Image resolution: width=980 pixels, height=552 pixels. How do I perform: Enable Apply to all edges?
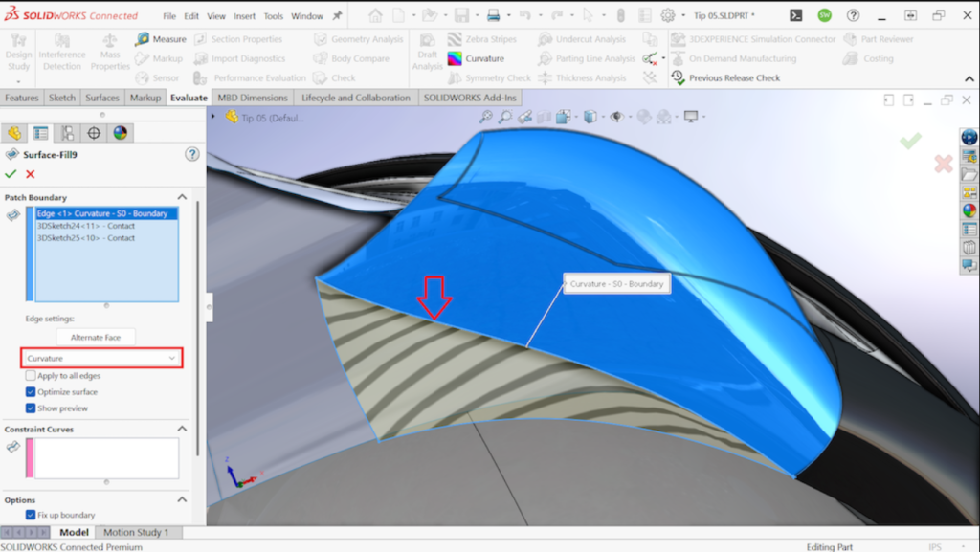31,376
